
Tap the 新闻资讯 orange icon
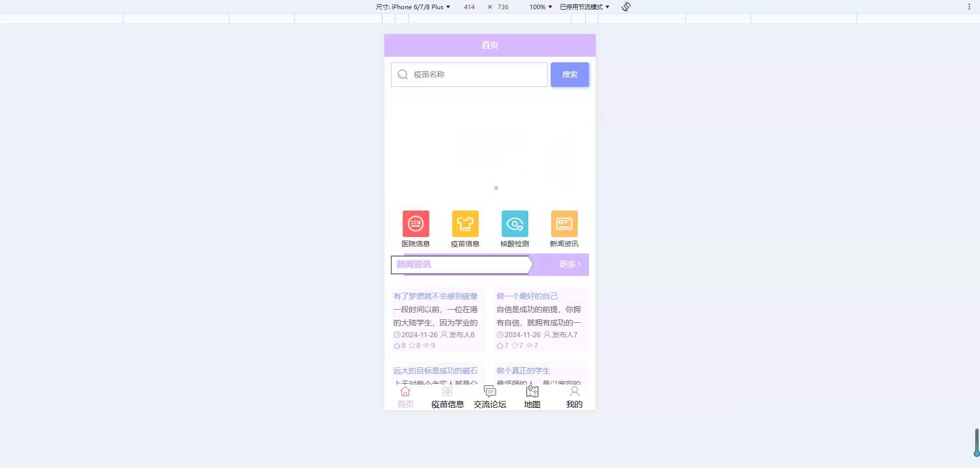point(563,223)
